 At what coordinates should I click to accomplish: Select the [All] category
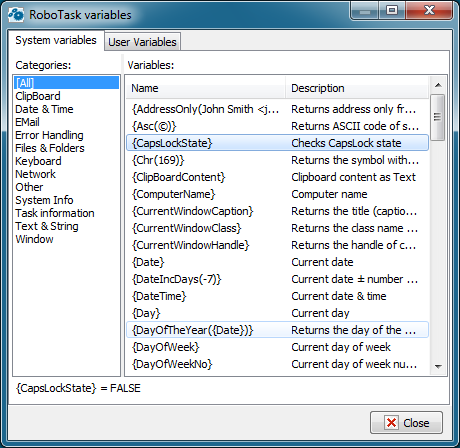66,83
